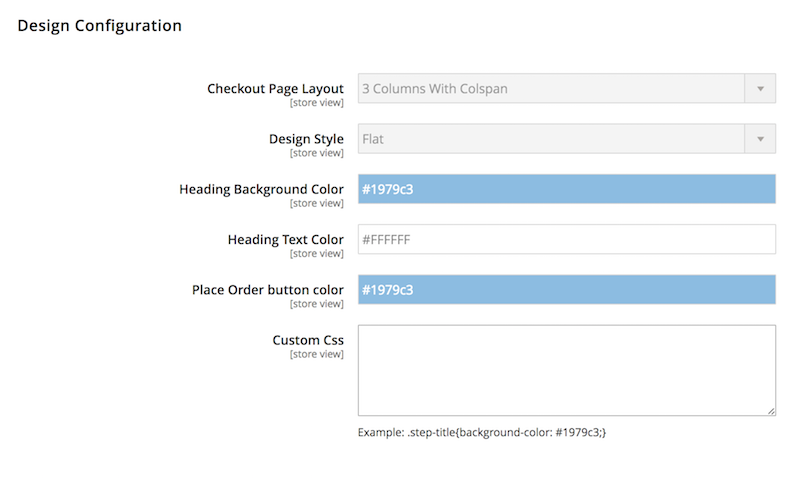The width and height of the screenshot is (800, 493).
Task: Open the Checkout Page Layout dropdown arrow
Action: click(x=760, y=89)
